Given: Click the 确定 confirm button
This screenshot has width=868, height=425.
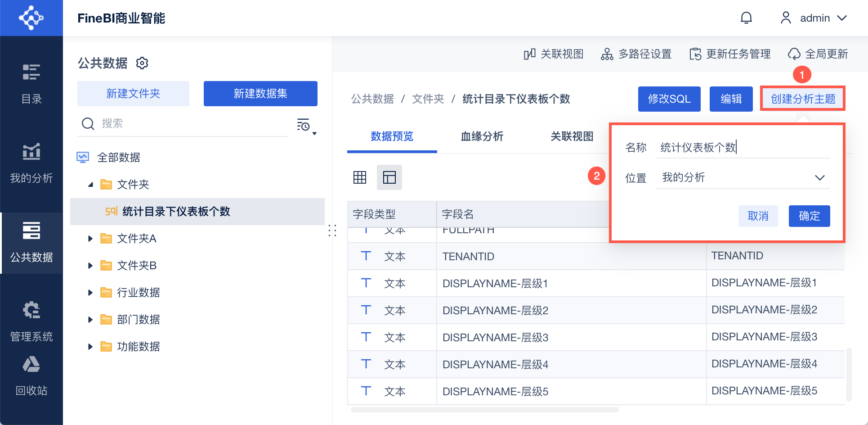Looking at the screenshot, I should tap(809, 216).
